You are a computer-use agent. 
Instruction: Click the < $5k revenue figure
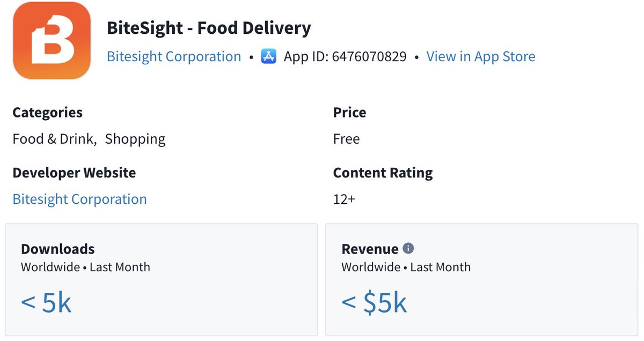tap(374, 303)
